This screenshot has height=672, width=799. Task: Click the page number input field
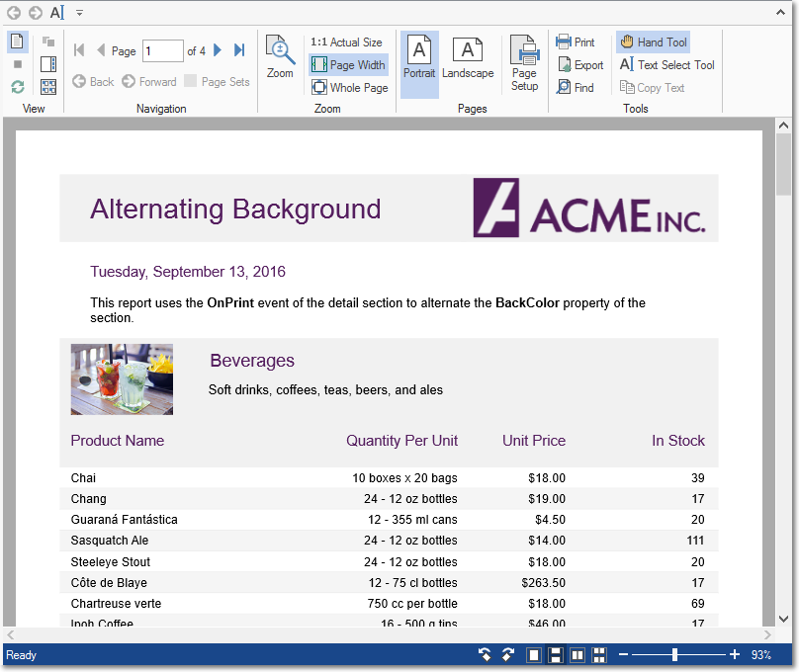(162, 50)
